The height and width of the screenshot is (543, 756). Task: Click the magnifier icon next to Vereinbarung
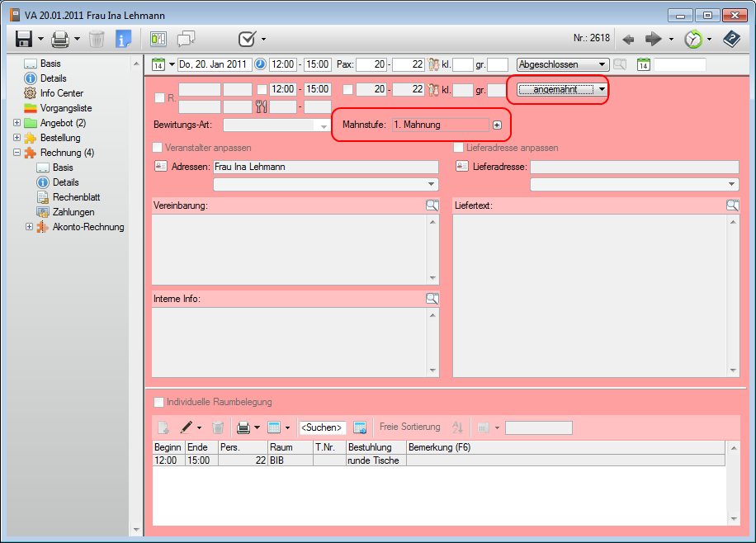pyautogui.click(x=432, y=205)
